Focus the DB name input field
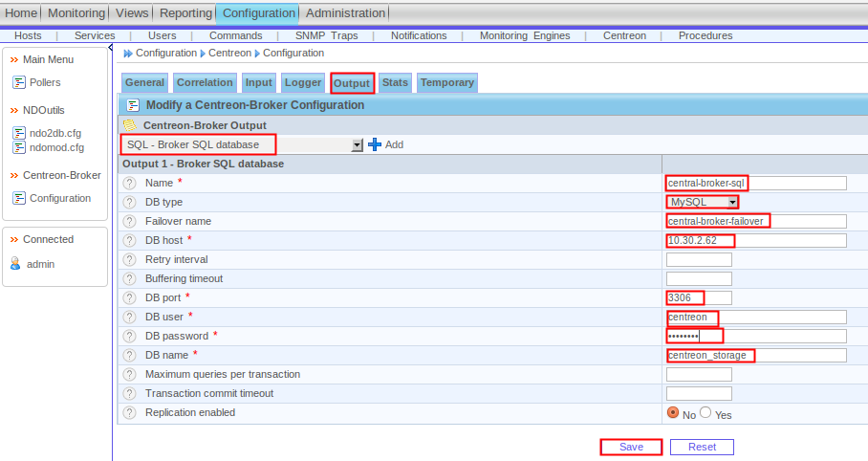The image size is (868, 461). point(756,355)
